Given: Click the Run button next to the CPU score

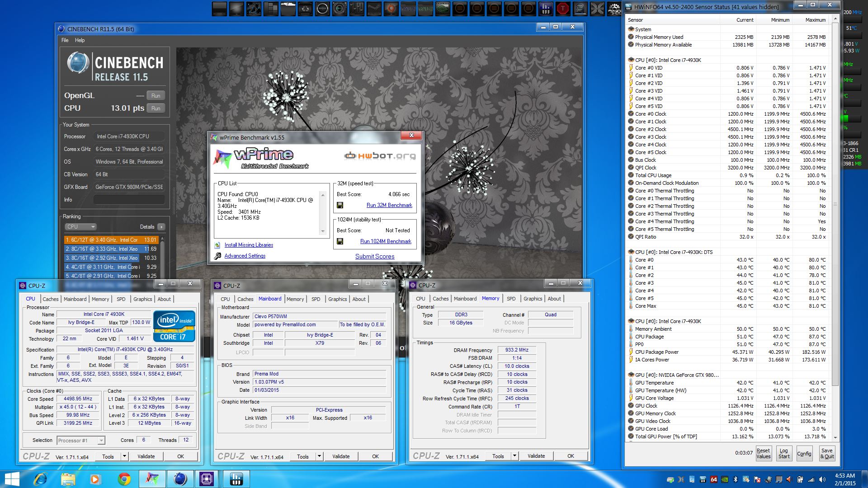Looking at the screenshot, I should [156, 108].
